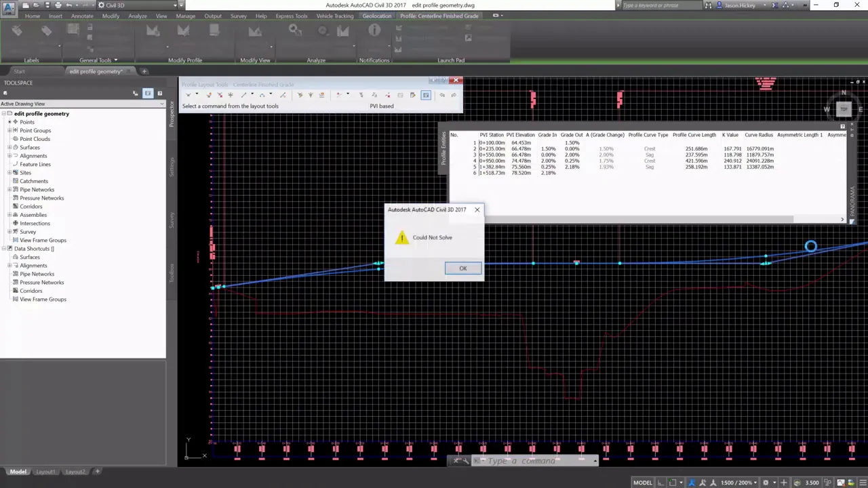Select the vertical curve tool

click(262, 95)
